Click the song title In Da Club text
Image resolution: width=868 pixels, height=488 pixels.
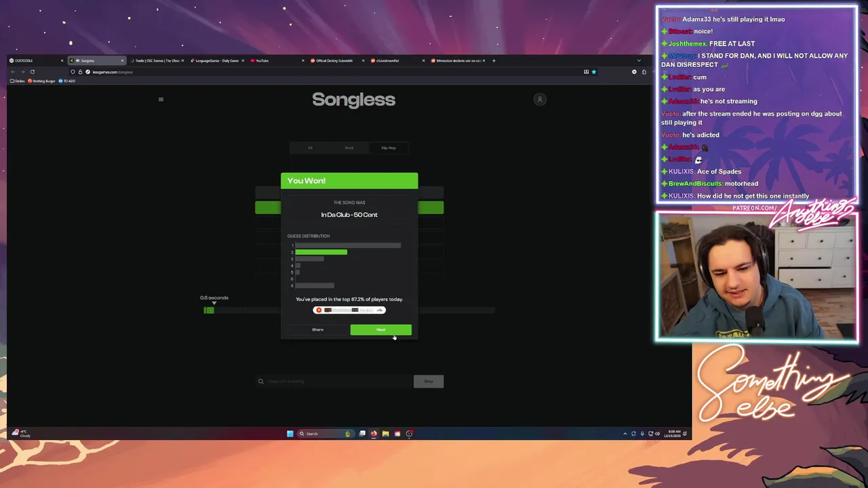tap(349, 215)
